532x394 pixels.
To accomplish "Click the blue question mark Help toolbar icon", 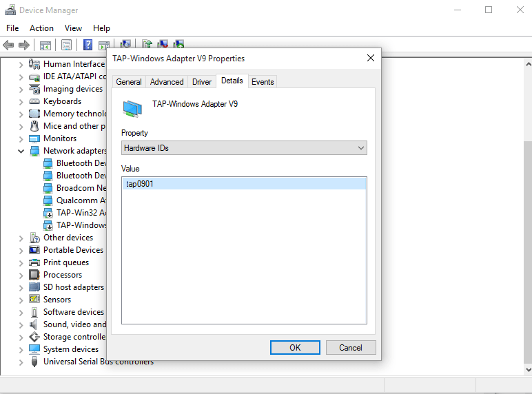I will coord(88,44).
